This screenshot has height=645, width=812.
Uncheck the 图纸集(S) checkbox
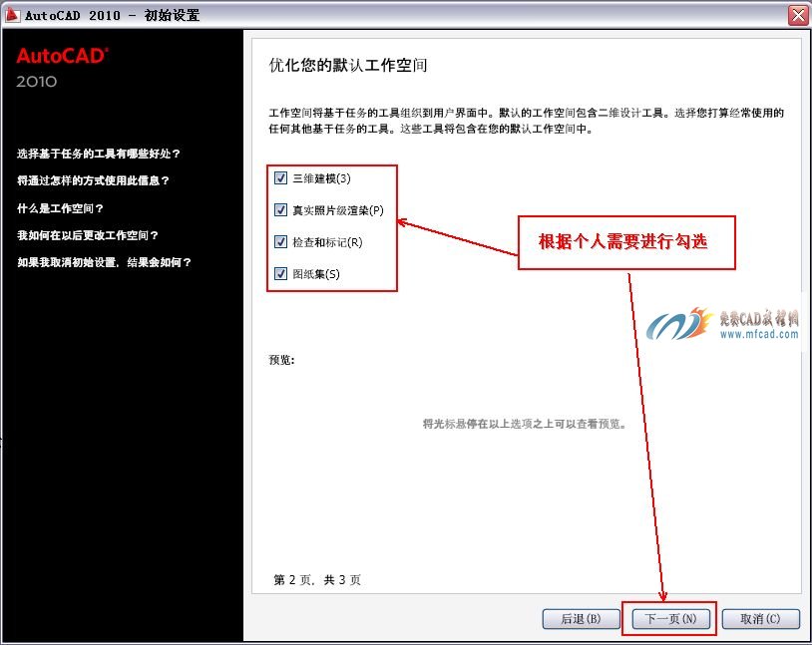click(280, 273)
